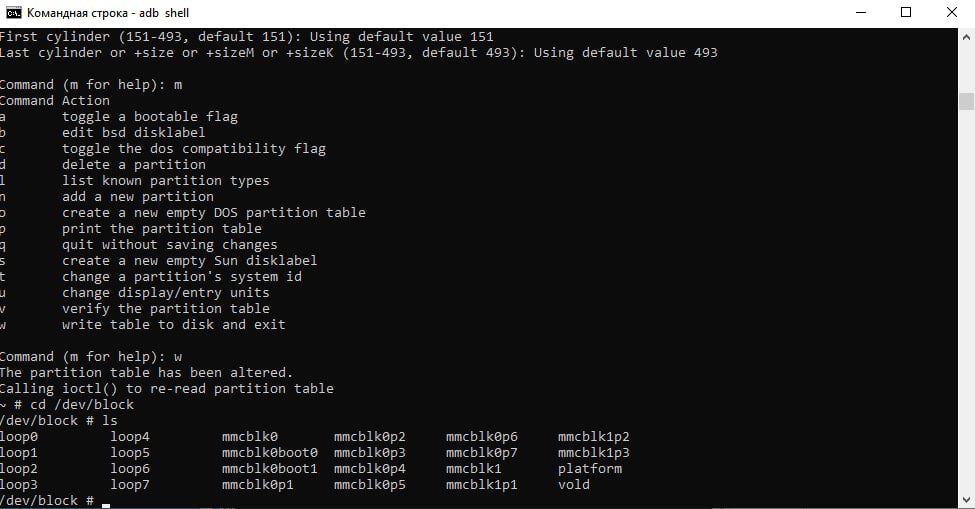Click the scrollbar track below the thumb
This screenshot has height=509, width=975.
(966, 298)
